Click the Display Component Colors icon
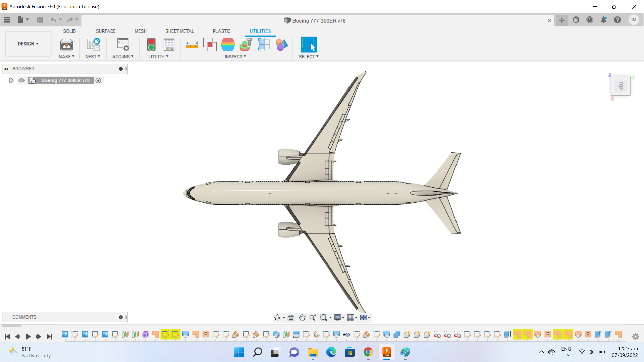The height and width of the screenshot is (362, 644). (282, 45)
